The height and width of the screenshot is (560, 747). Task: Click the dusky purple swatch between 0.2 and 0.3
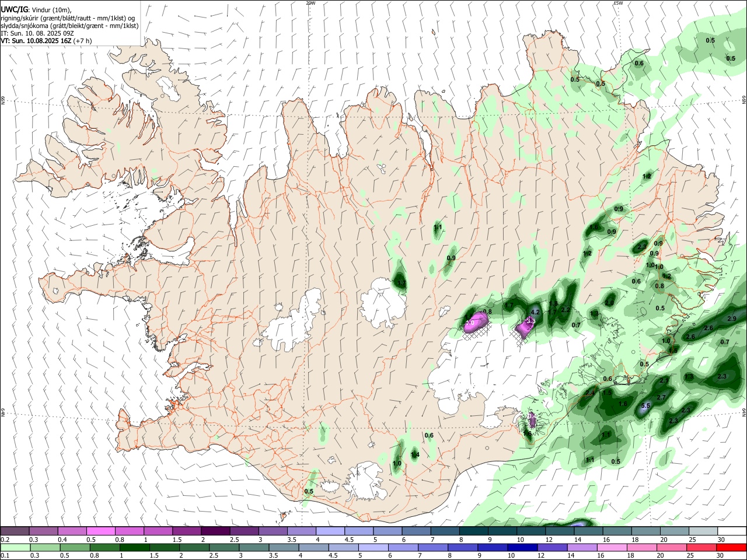click(15, 531)
